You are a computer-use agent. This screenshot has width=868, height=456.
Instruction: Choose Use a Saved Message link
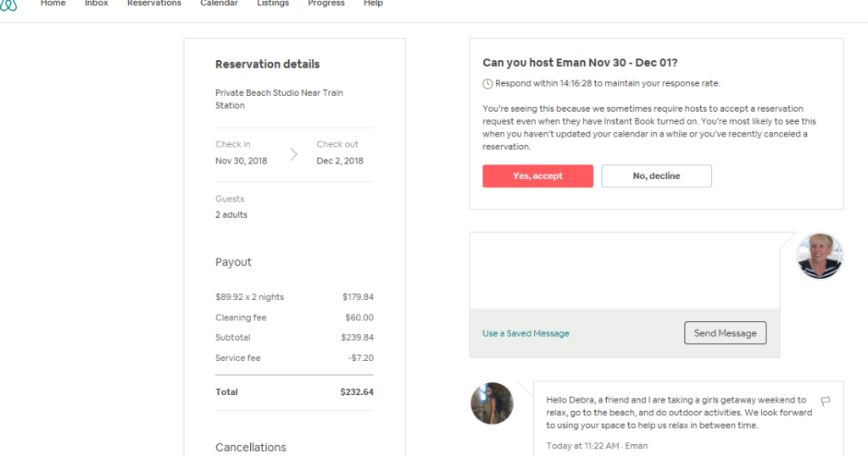pos(526,333)
